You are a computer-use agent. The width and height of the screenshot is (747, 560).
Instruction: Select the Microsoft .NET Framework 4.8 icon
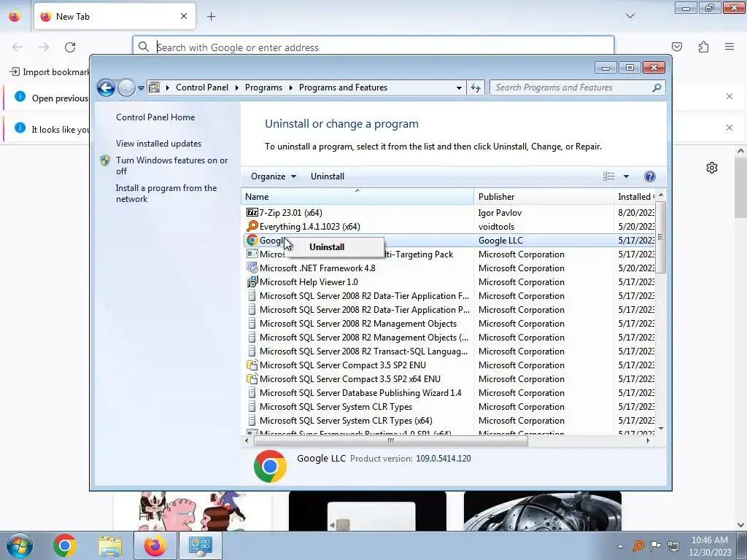[252, 268]
